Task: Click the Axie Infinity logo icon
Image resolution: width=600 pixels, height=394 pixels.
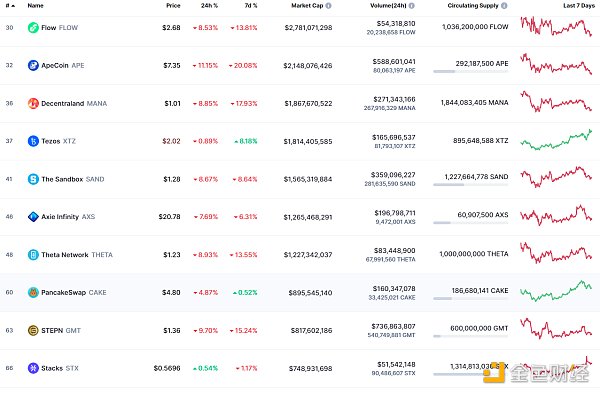Action: [33, 217]
